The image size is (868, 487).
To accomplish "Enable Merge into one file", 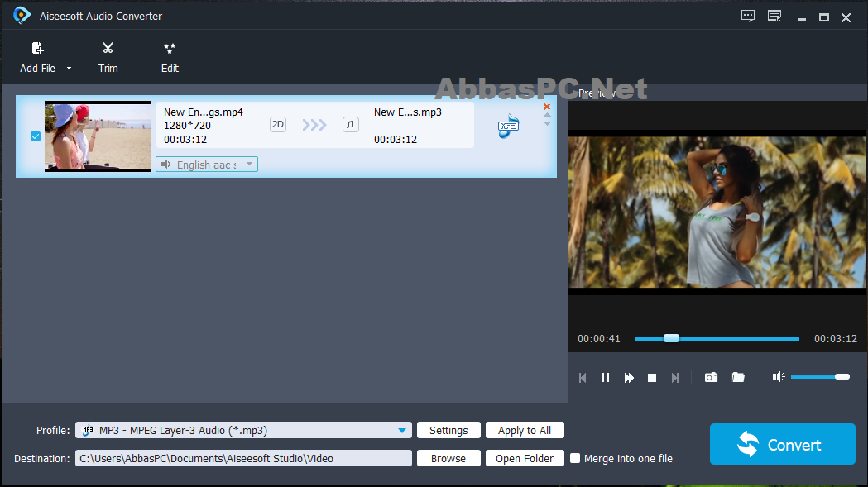I will point(575,458).
